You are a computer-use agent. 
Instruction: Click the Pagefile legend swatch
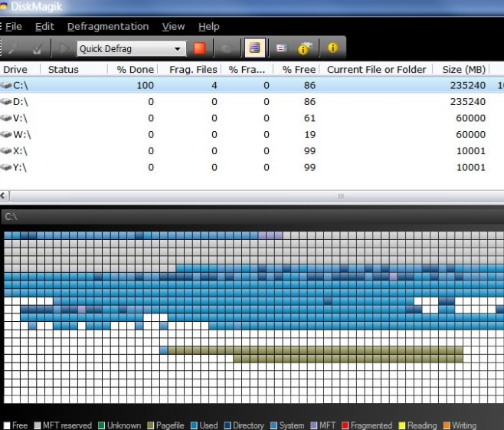point(150,425)
